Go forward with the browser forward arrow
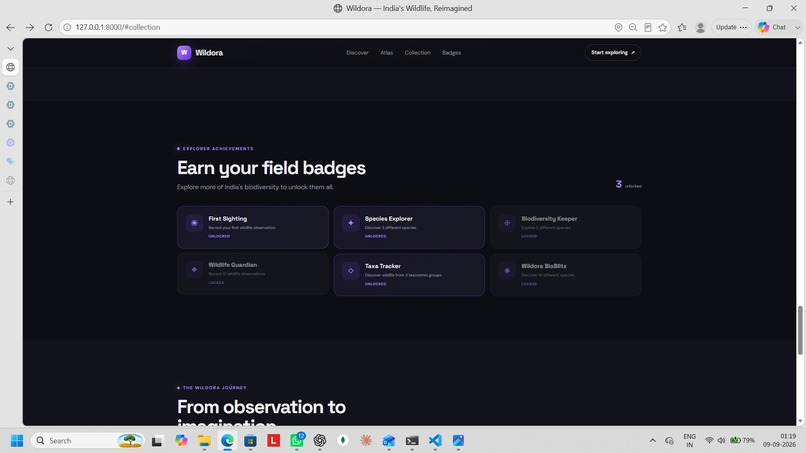Image resolution: width=806 pixels, height=453 pixels. pyautogui.click(x=30, y=27)
